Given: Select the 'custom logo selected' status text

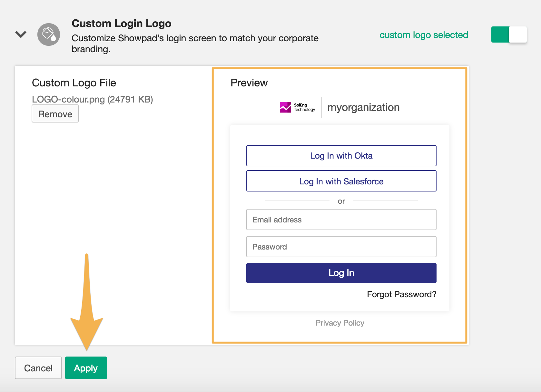Looking at the screenshot, I should pos(424,35).
